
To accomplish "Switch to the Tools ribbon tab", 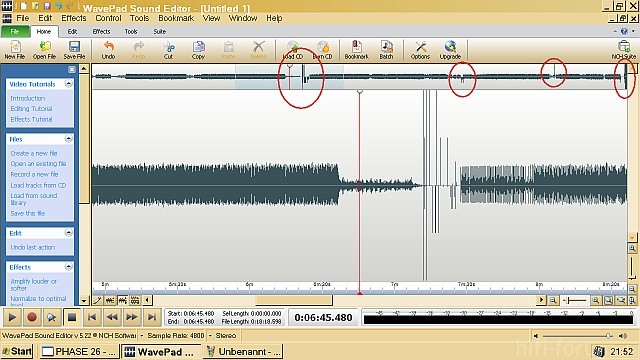I will [x=131, y=31].
